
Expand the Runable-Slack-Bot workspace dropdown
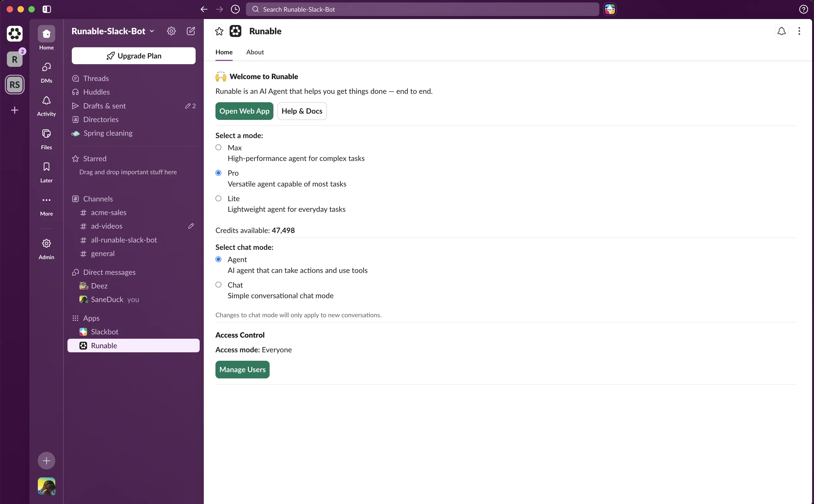113,31
